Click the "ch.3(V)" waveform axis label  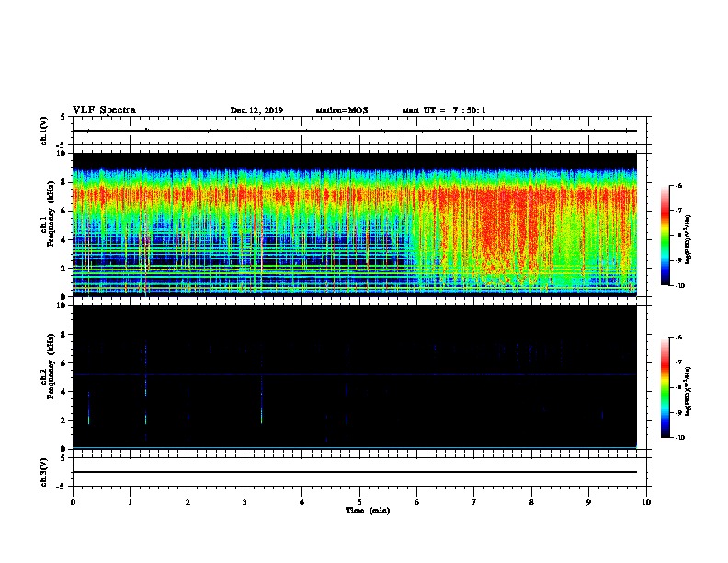point(44,472)
